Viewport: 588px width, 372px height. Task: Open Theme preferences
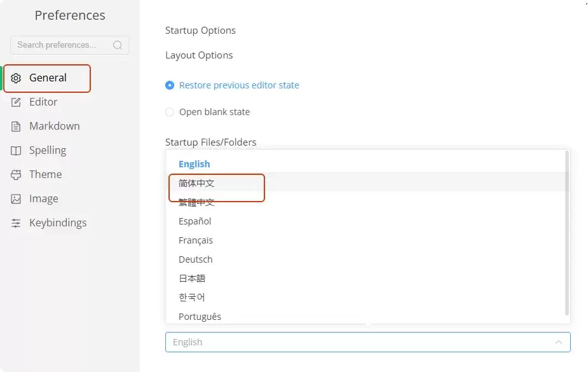[45, 174]
